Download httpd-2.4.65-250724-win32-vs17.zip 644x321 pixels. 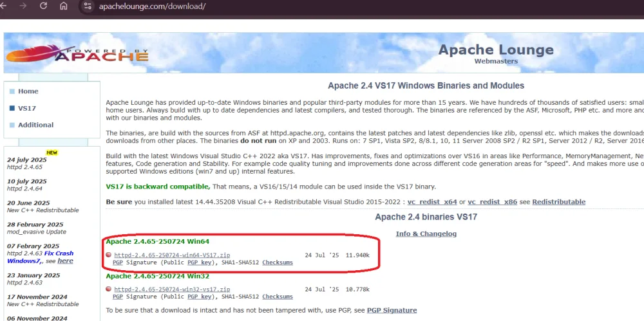tap(172, 289)
